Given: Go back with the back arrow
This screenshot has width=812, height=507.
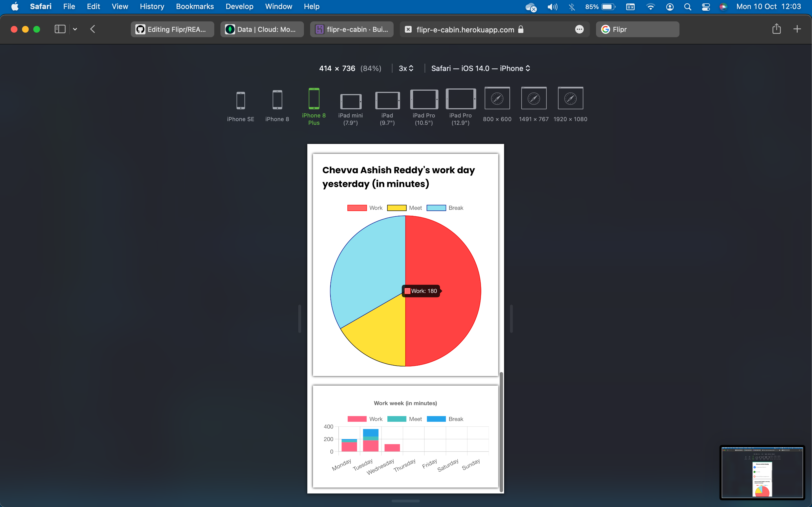Looking at the screenshot, I should pos(93,29).
